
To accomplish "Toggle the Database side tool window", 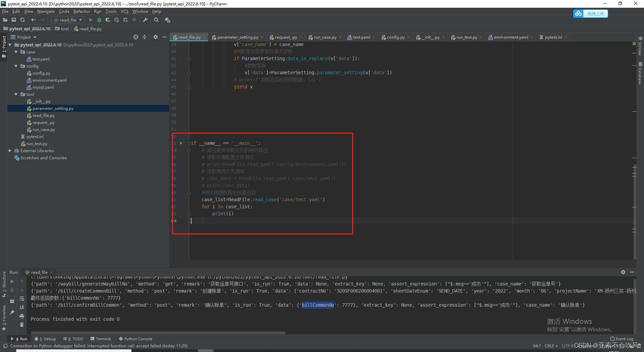I will coord(640,73).
